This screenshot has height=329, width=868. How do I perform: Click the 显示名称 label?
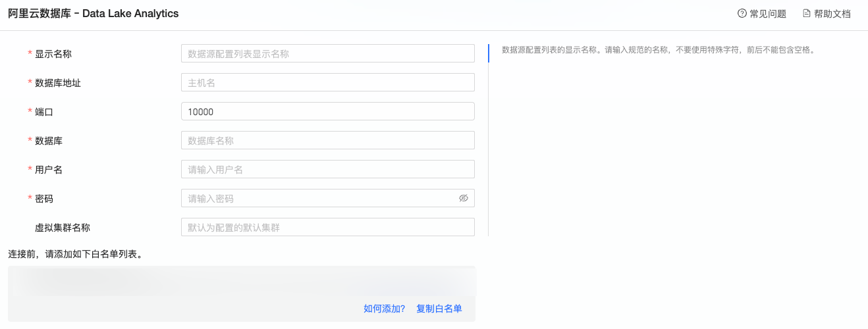(53, 53)
